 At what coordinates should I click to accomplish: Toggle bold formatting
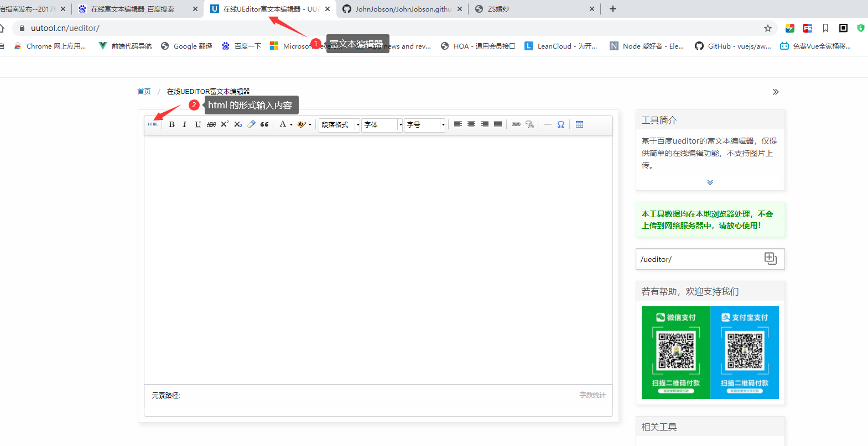pyautogui.click(x=171, y=124)
